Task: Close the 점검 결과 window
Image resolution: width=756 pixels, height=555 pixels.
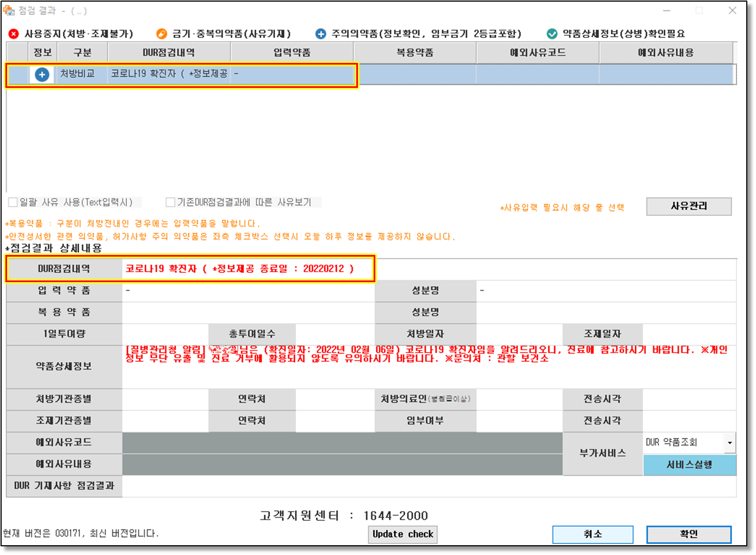Action: (x=732, y=11)
